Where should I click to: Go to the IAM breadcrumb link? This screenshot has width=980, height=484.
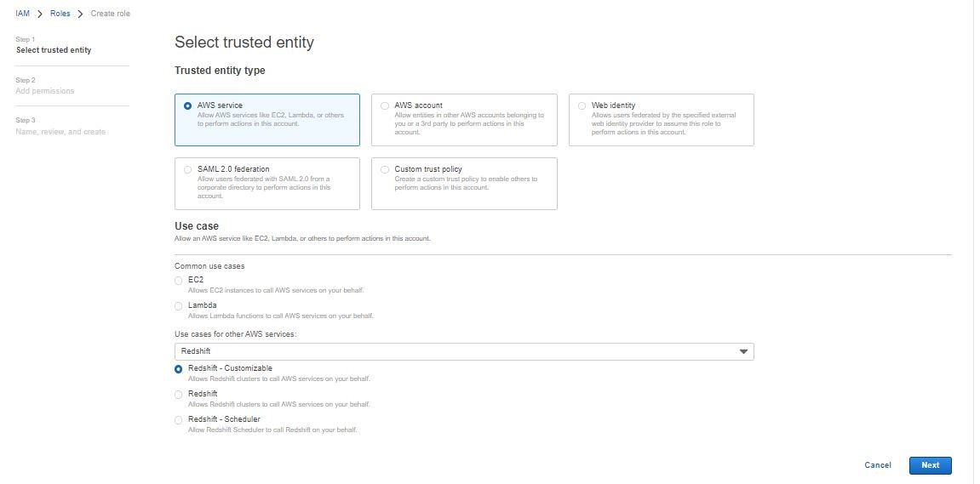[x=22, y=14]
